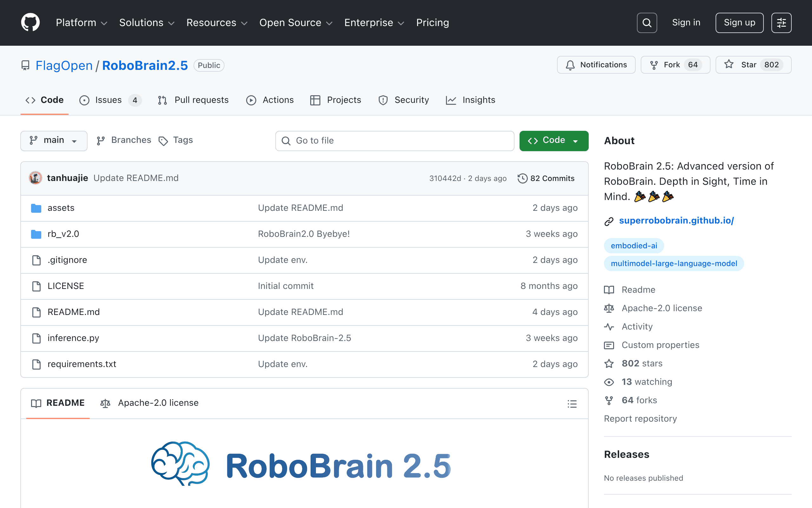Select the Apache-2.0 license tab
This screenshot has height=508, width=812.
coord(149,403)
